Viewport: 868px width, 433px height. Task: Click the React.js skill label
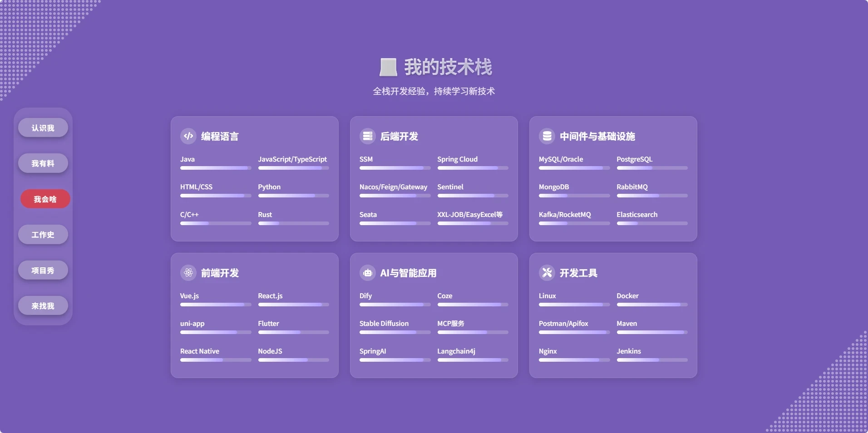270,296
